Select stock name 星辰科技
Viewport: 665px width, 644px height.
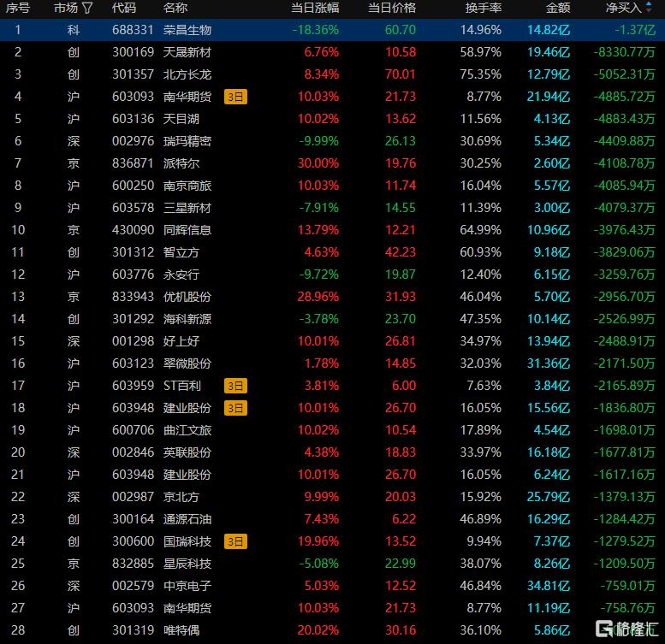(187, 564)
